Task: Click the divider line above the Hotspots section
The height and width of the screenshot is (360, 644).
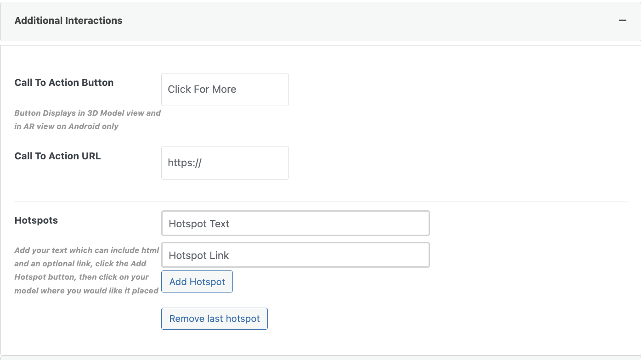Action: [321, 202]
